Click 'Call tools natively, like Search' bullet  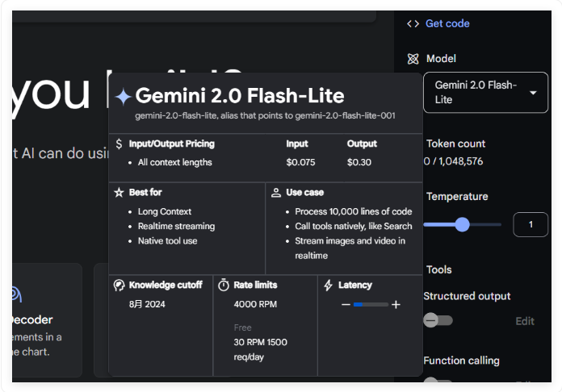pyautogui.click(x=354, y=227)
